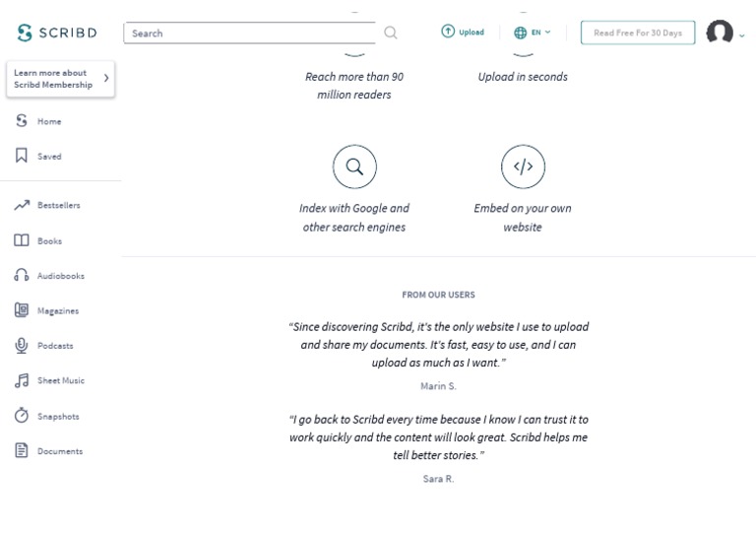Click the Upload arrow icon
756x535 pixels.
tap(448, 32)
